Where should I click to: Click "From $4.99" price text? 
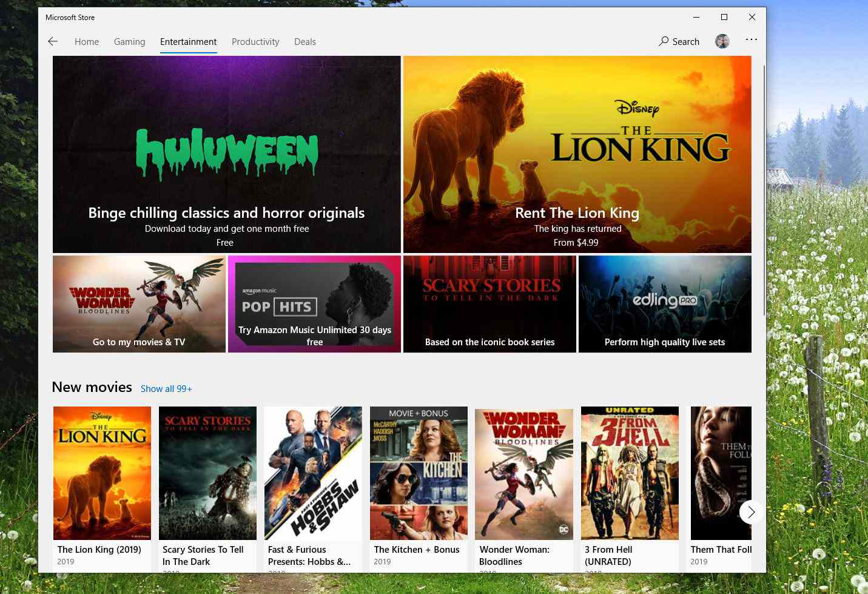(x=576, y=243)
